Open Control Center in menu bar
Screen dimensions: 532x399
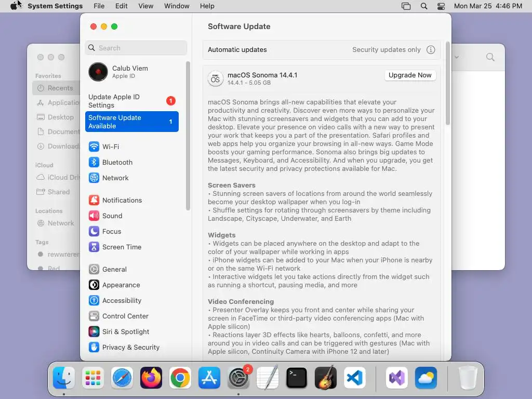(441, 6)
